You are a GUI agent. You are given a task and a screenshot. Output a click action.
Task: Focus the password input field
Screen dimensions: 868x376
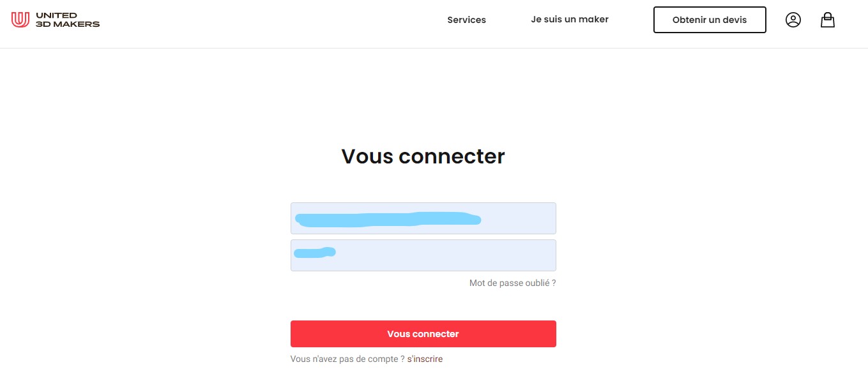(423, 255)
